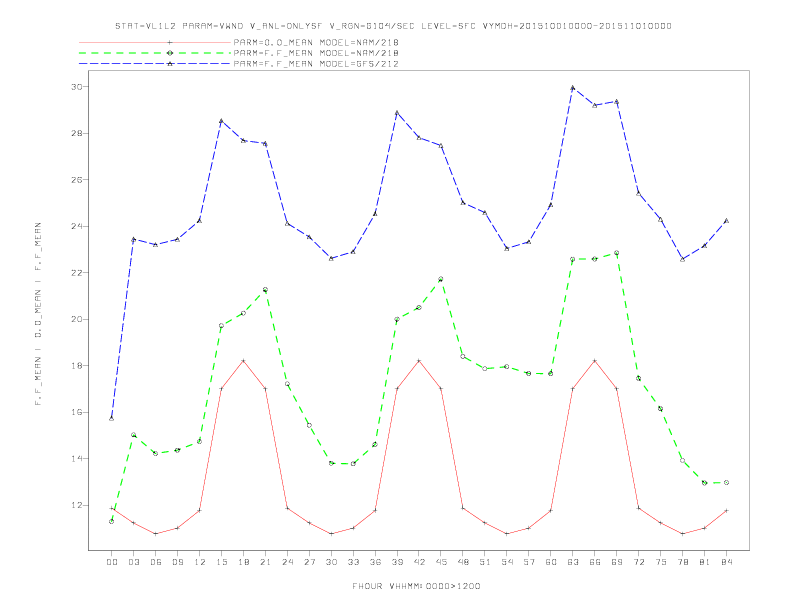Click the red observed peak marker at hour 42
This screenshot has width=792, height=612.
pyautogui.click(x=419, y=361)
